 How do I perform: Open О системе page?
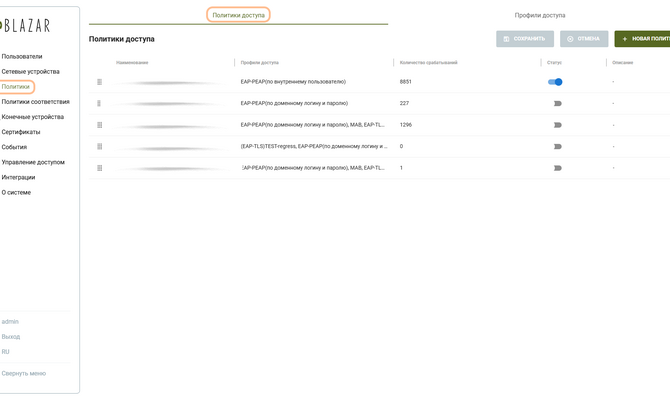16,192
